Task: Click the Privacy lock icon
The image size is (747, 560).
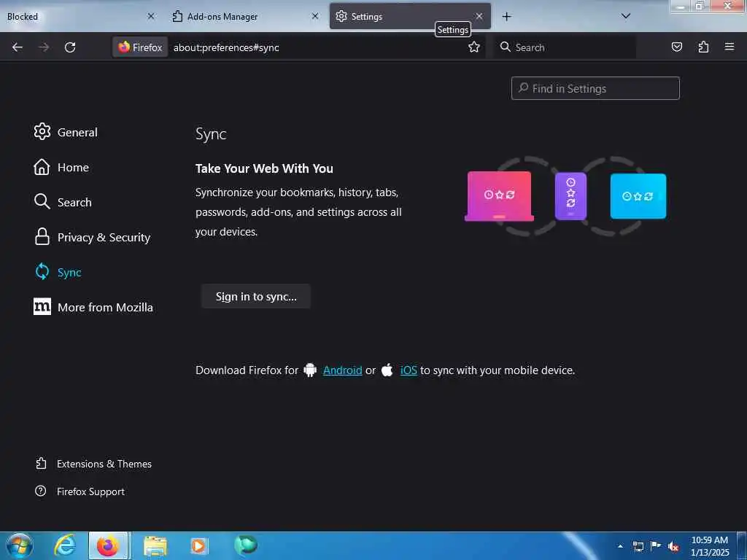Action: coord(42,236)
